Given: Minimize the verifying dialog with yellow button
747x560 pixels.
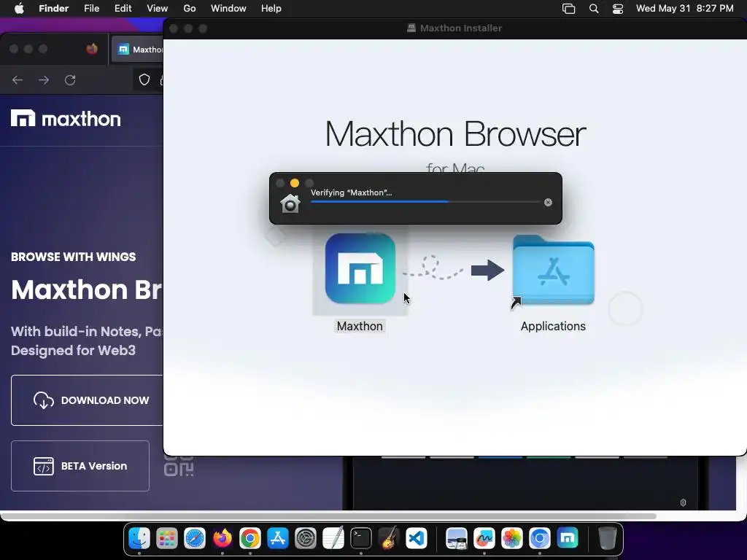Looking at the screenshot, I should point(295,183).
